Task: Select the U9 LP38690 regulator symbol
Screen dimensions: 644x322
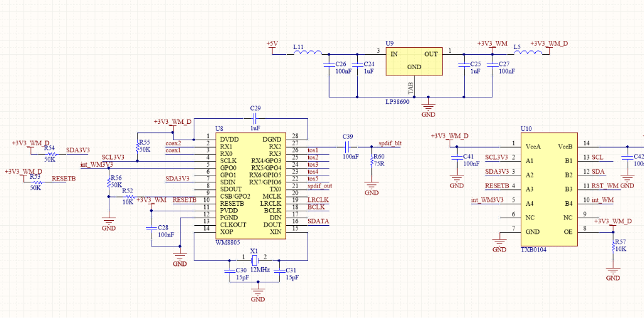Action: [x=414, y=62]
